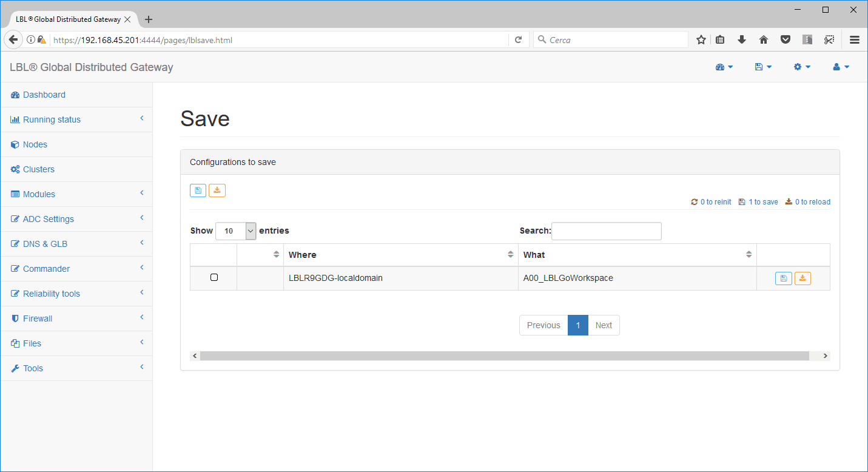The image size is (868, 472).
Task: Click the insecure connection lock warning icon
Action: (41, 40)
